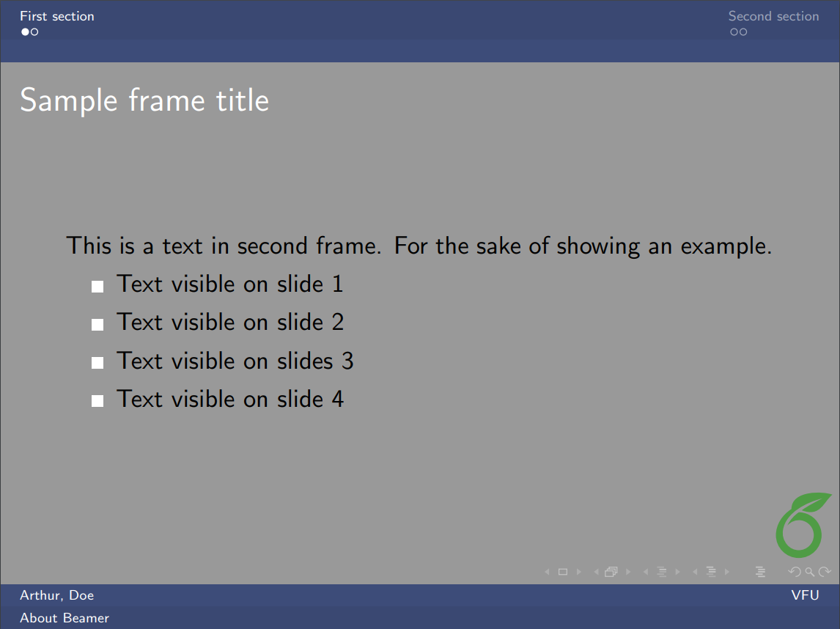Jump to First section in header
The width and height of the screenshot is (840, 629).
[57, 16]
